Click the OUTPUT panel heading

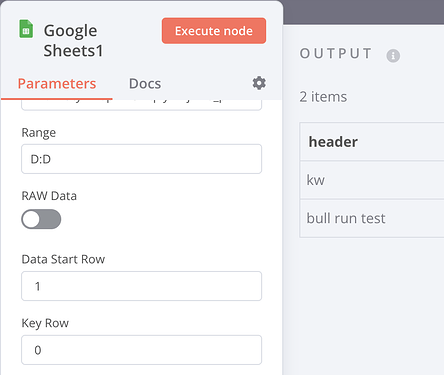click(336, 54)
